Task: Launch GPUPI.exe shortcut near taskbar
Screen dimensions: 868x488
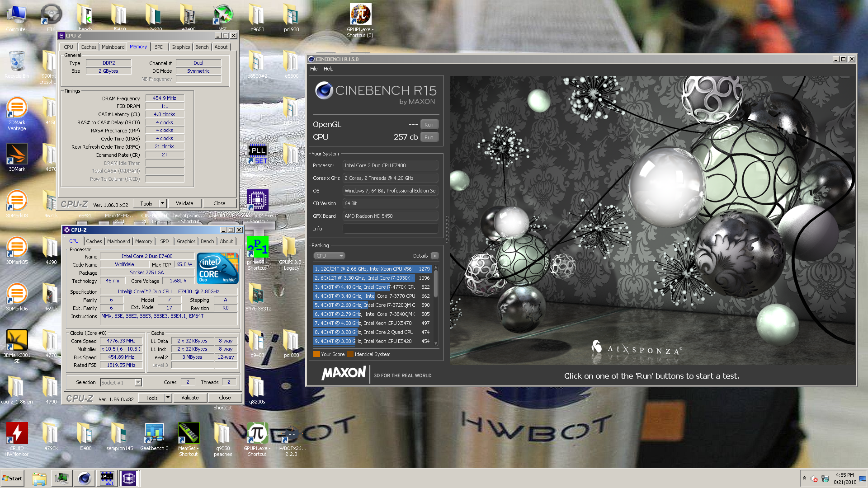Action: coord(257,439)
